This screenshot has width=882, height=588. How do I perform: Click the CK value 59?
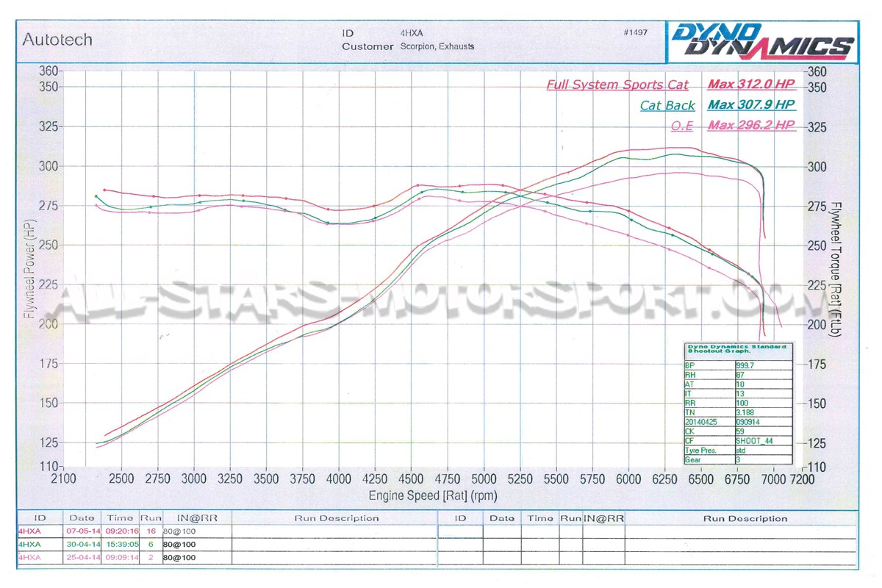741,431
